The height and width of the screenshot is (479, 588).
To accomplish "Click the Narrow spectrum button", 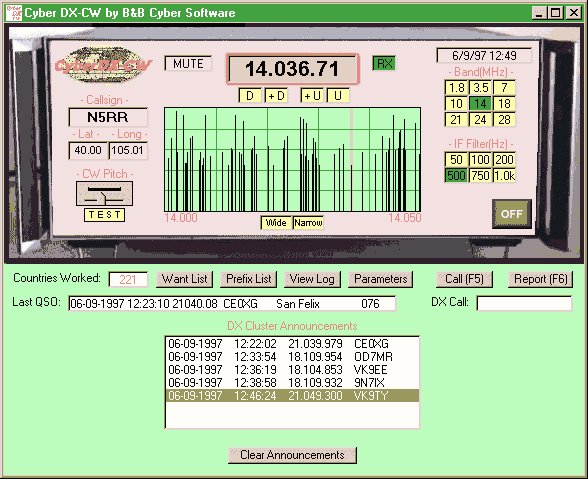I will (x=308, y=223).
